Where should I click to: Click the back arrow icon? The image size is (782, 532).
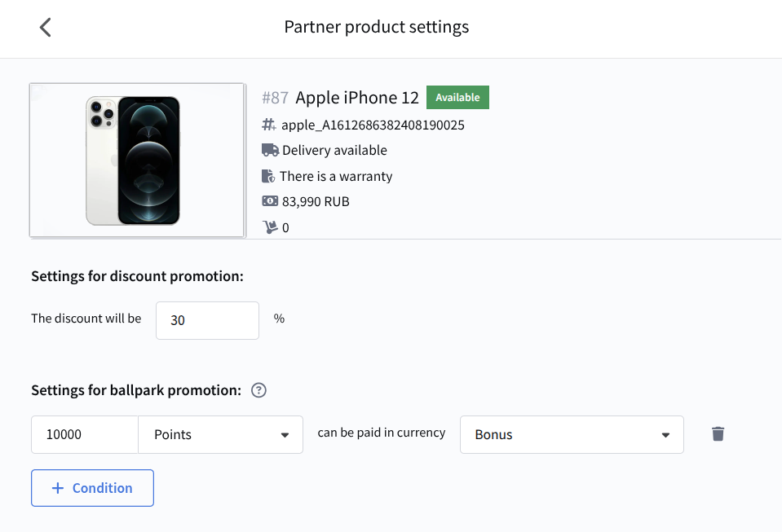(46, 27)
